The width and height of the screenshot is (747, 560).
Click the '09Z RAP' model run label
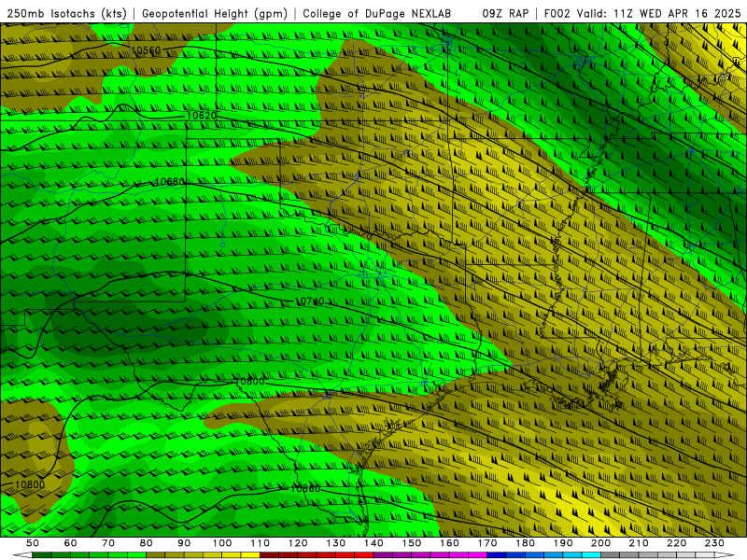(505, 13)
